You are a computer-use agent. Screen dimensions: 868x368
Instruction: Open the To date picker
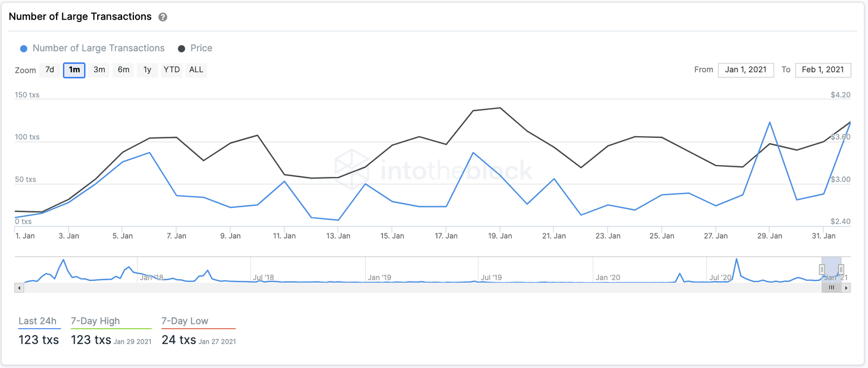pyautogui.click(x=823, y=70)
